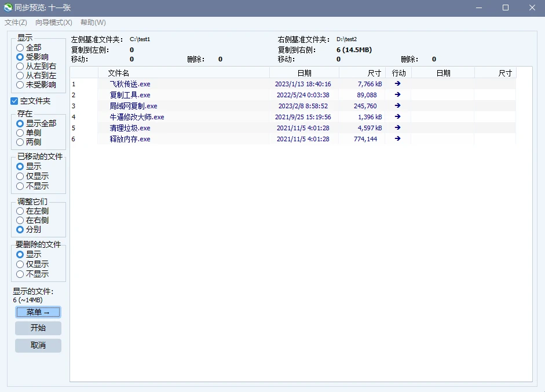The image size is (545, 392).
Task: Minimize the 同步预览 window
Action: (479, 8)
